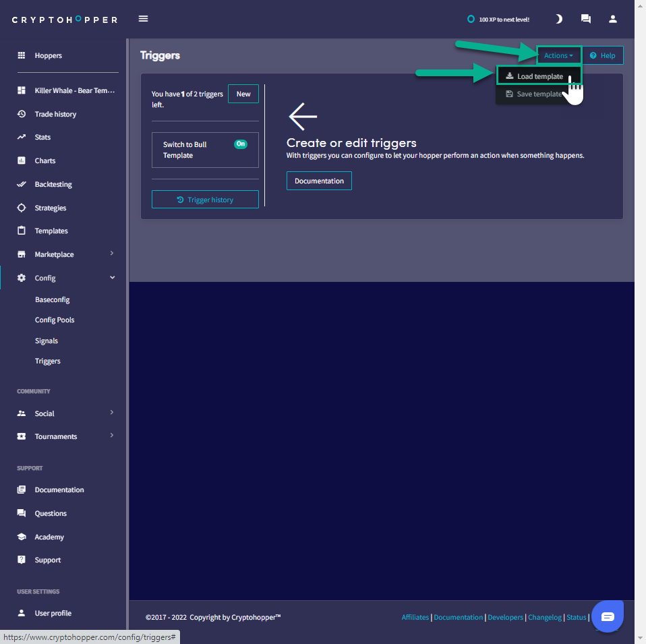646x644 pixels.
Task: Expand the Marketplace submenu
Action: [111, 254]
